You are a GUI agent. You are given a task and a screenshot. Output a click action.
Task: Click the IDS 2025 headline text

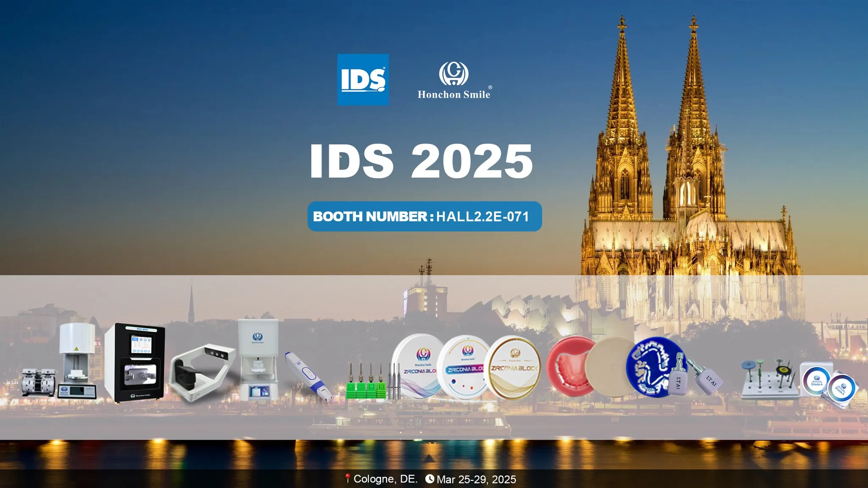[x=421, y=161]
